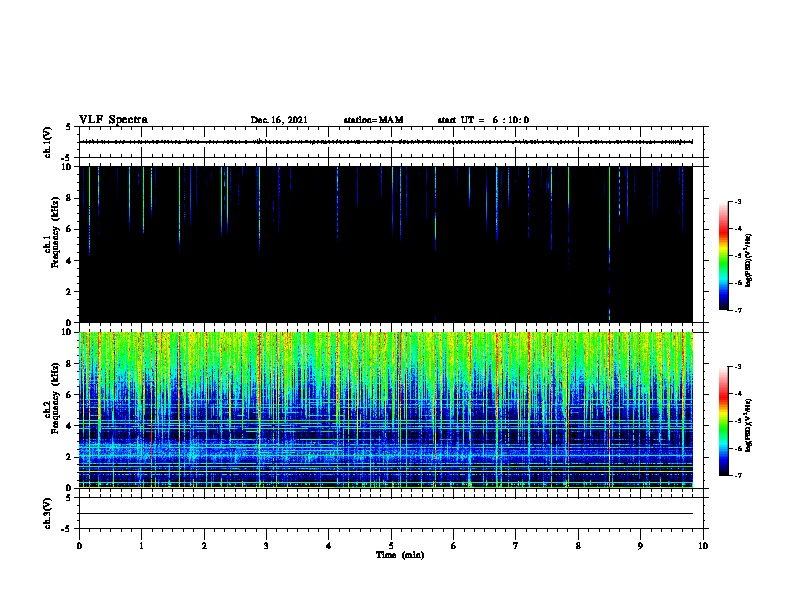792x612 pixels.
Task: Click the "2" kHz tick on ch.1 spectrogram
Action: 69,292
